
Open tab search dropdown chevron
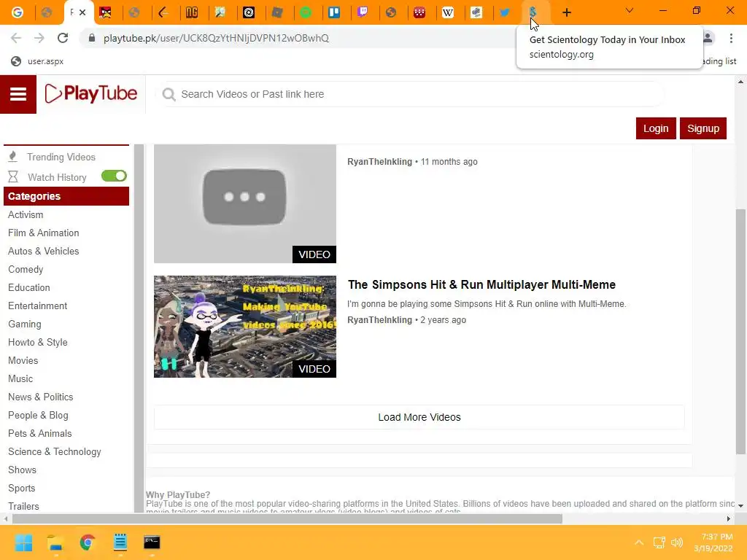630,10
